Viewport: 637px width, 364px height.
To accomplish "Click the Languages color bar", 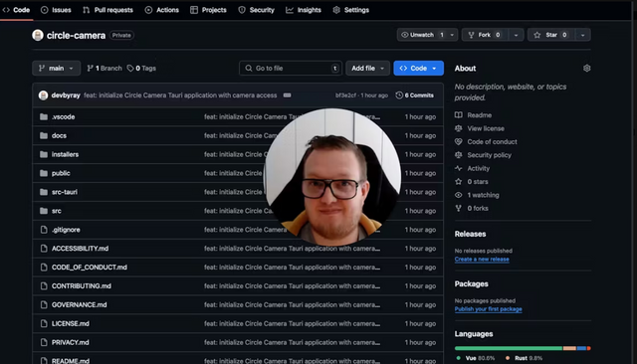I will click(523, 348).
